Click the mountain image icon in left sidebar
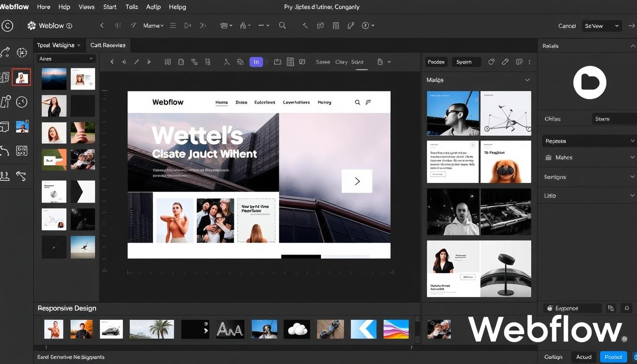 tap(22, 127)
